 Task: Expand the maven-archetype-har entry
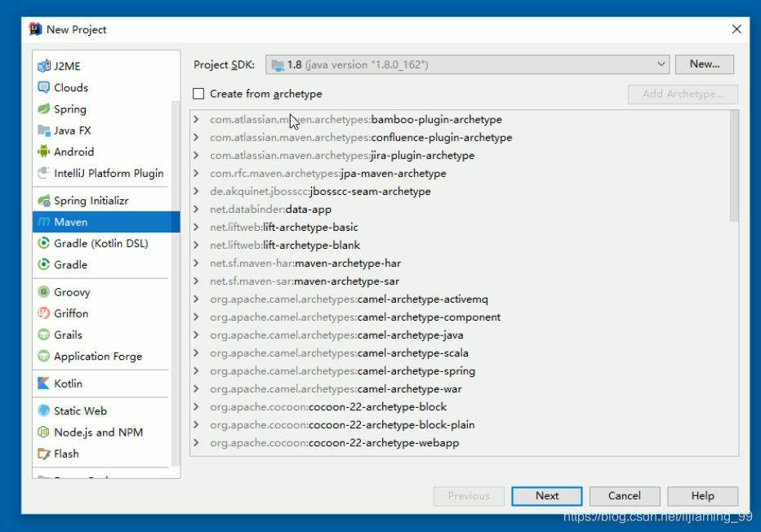pos(196,263)
